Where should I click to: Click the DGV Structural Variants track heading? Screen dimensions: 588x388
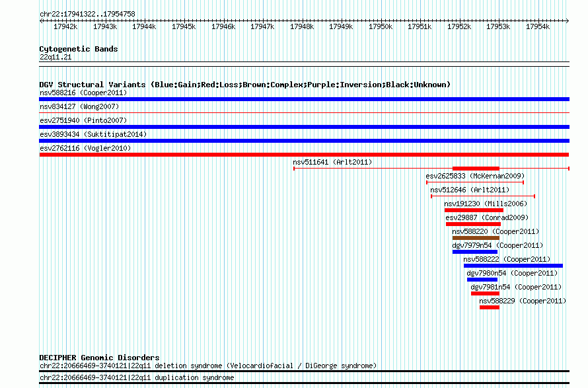pos(245,85)
